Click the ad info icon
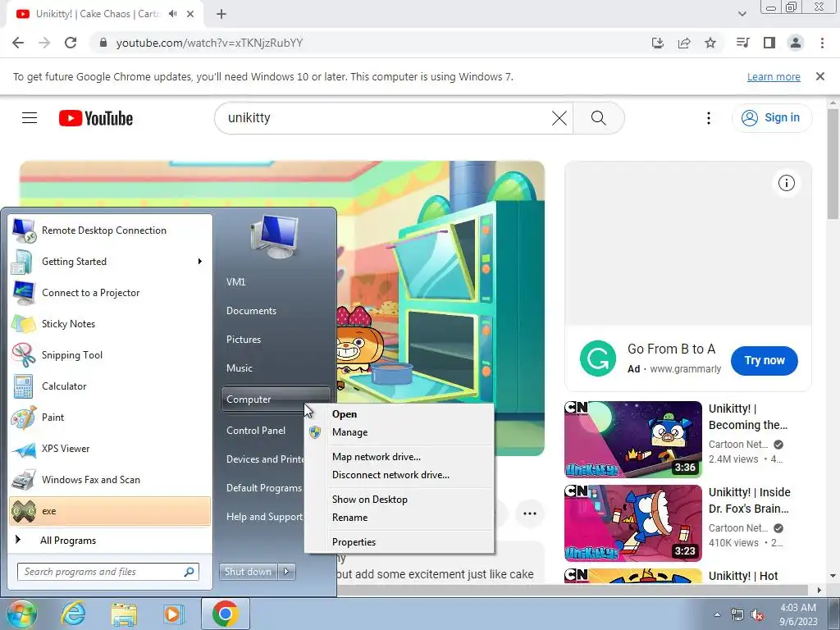The width and height of the screenshot is (840, 630). click(x=786, y=183)
